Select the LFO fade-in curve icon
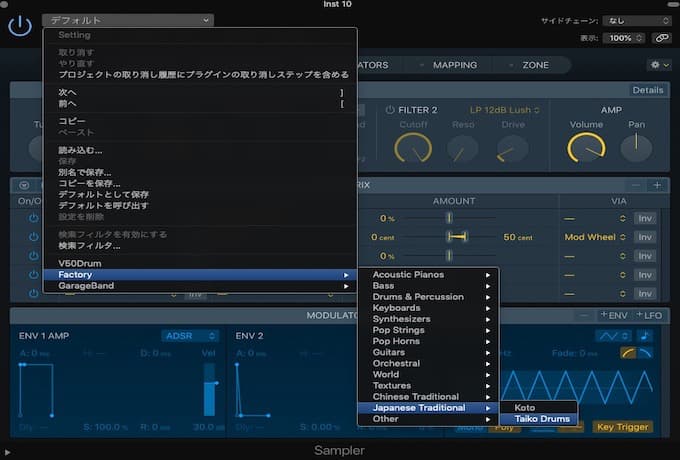The image size is (680, 460). 628,353
